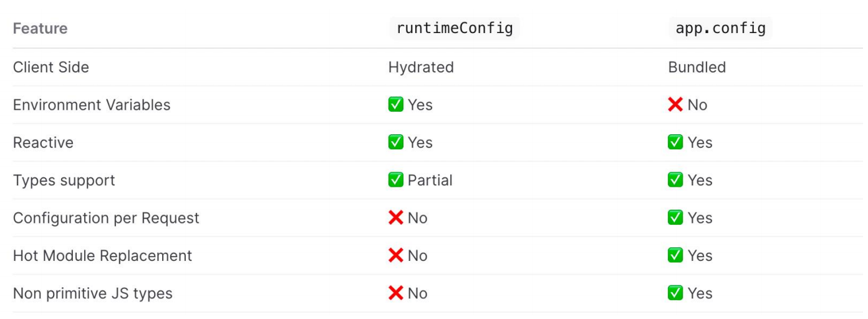Click the Hot Module Replacement row label
868x319 pixels.
[103, 255]
